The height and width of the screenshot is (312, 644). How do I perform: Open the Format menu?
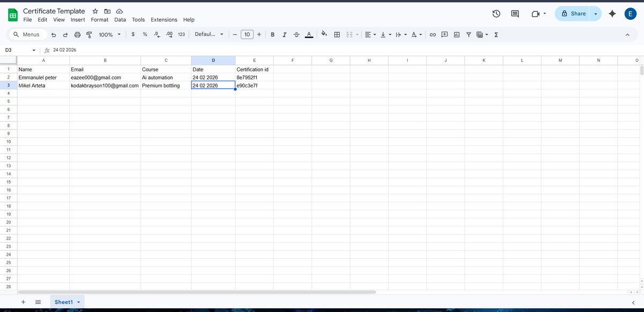coord(99,20)
